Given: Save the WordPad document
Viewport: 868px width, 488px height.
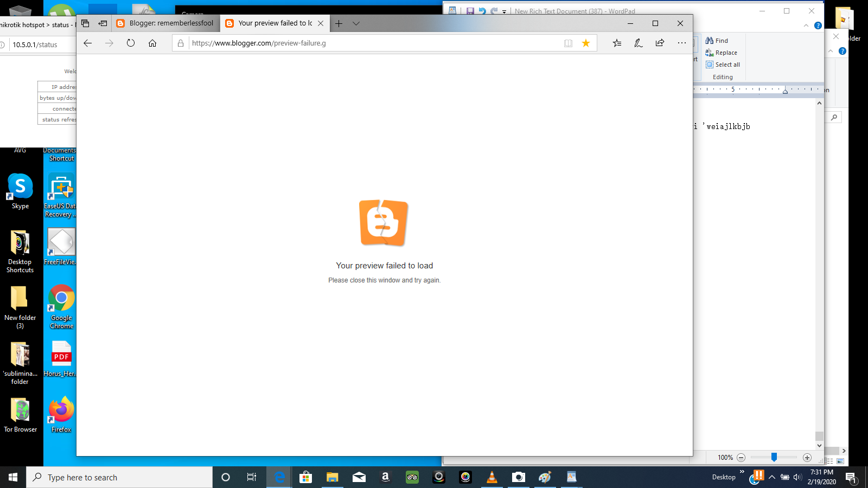Looking at the screenshot, I should coord(470,11).
